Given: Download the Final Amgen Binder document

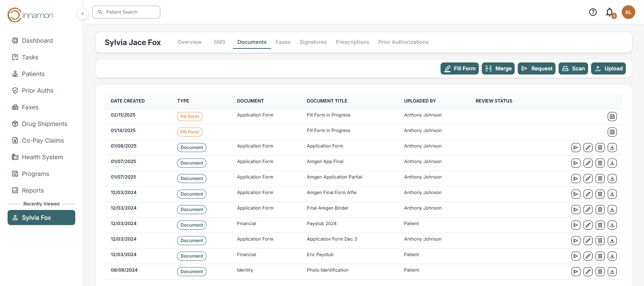Looking at the screenshot, I should tap(612, 210).
